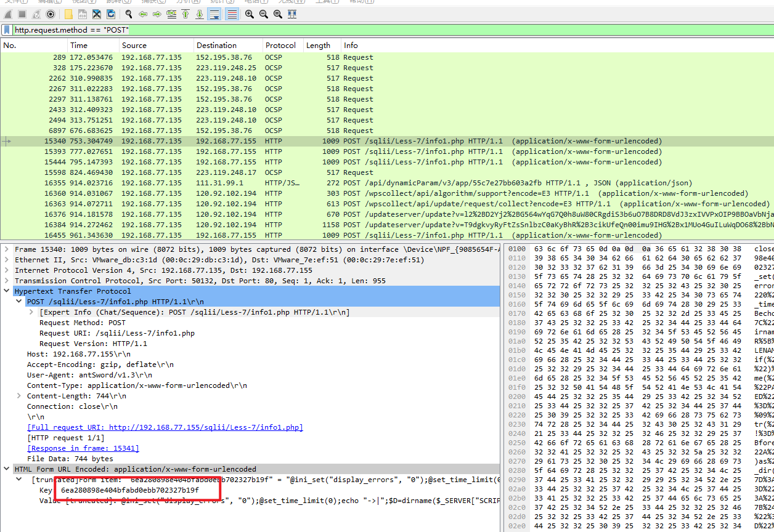Viewport: 774px width, 532px height.
Task: Sort packets by Source column
Action: click(157, 45)
